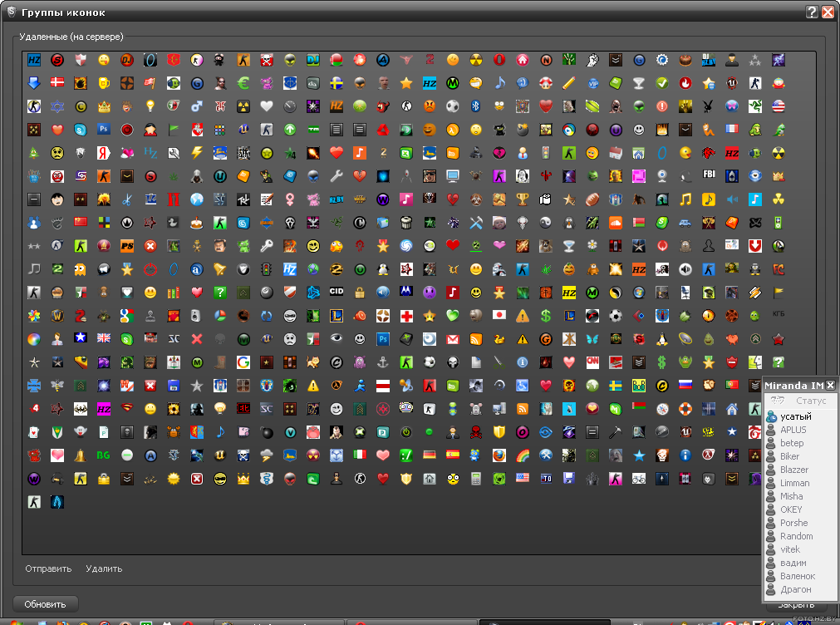Select the rainbow icon
This screenshot has height=625, width=840.
(523, 455)
